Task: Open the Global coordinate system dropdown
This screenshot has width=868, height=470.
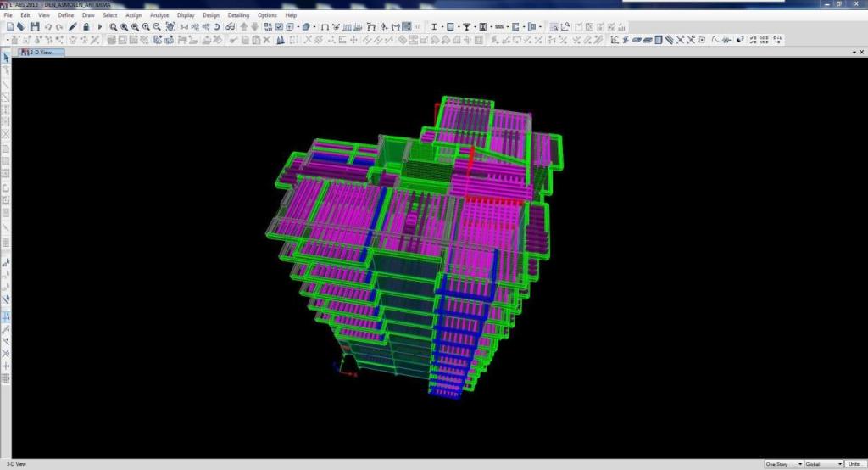Action: point(823,464)
